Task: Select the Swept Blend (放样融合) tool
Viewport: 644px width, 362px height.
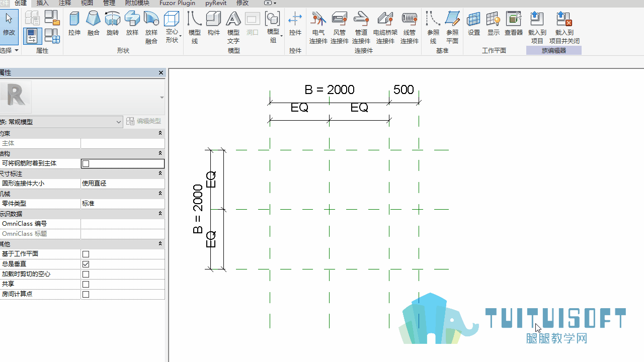Action: pos(151,28)
